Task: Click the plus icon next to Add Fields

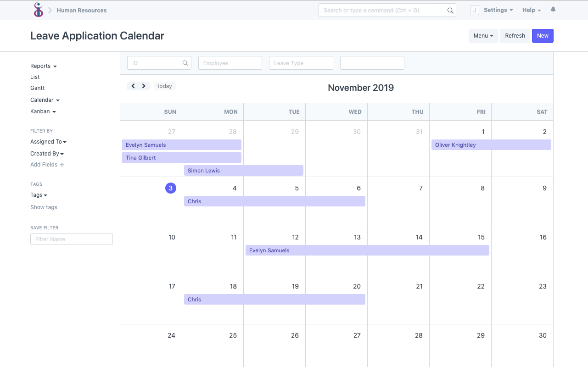Action: click(62, 165)
